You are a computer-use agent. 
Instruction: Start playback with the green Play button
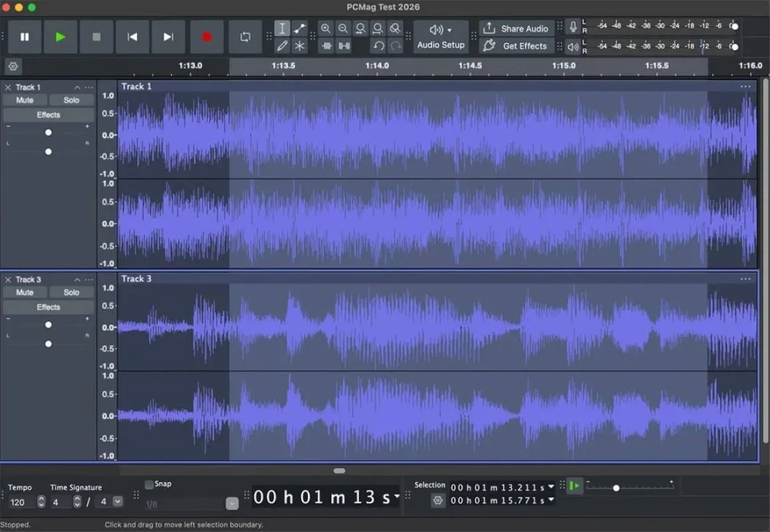tap(61, 37)
